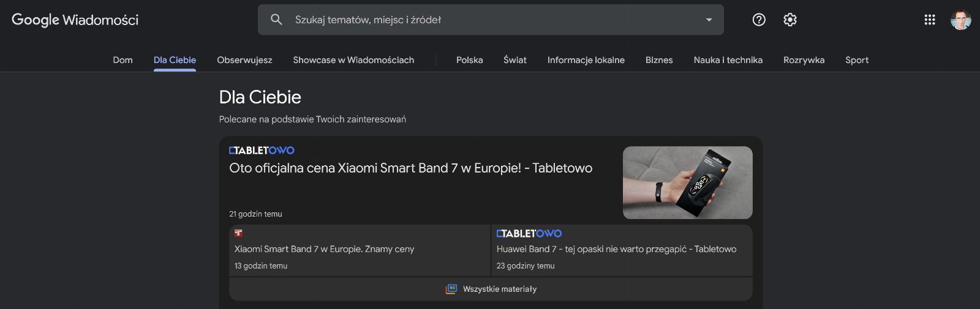Open Xiaomi Smart Band 7 official price article
The width and height of the screenshot is (980, 309).
pyautogui.click(x=410, y=168)
